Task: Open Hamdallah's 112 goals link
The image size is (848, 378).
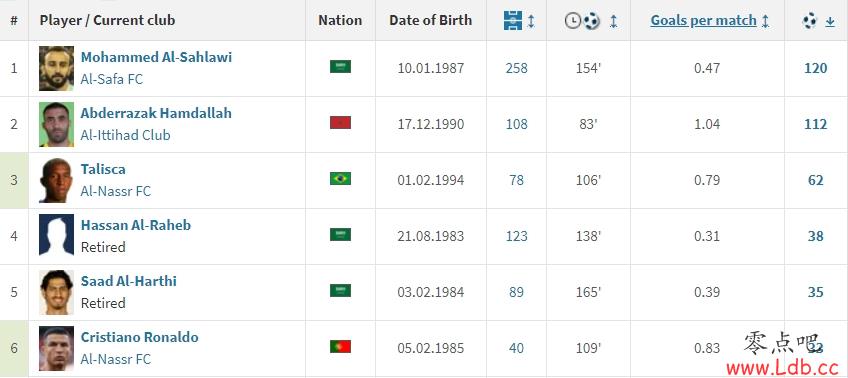Action: tap(816, 124)
